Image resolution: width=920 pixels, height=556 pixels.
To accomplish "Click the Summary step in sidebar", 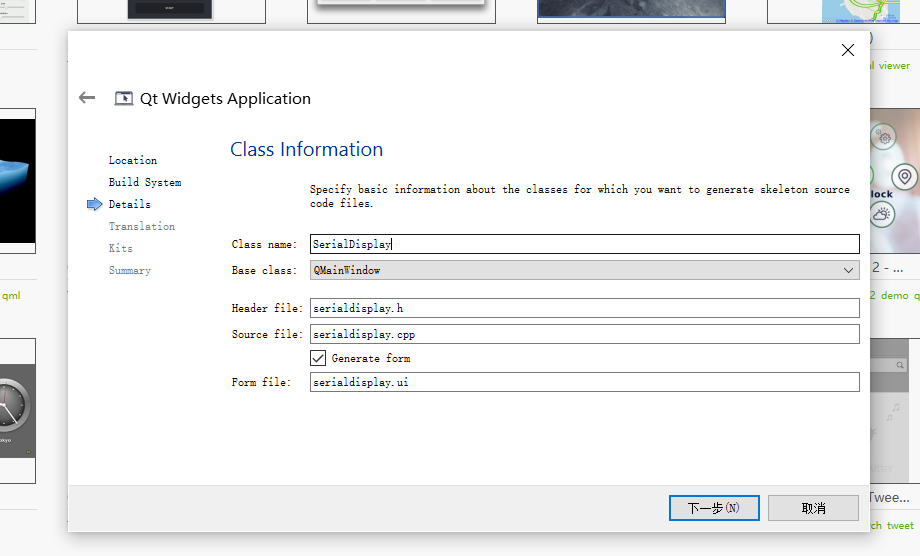I will point(130,270).
